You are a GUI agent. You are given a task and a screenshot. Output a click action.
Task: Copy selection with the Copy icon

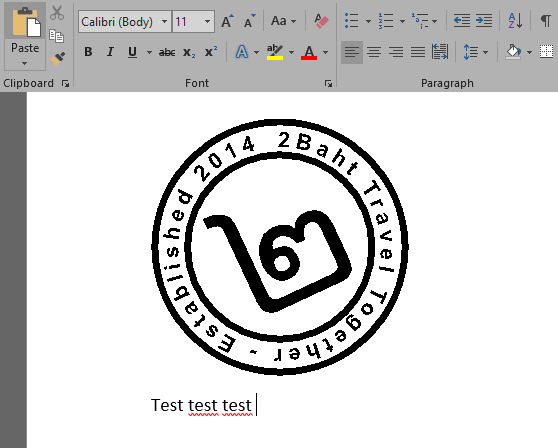pyautogui.click(x=57, y=36)
